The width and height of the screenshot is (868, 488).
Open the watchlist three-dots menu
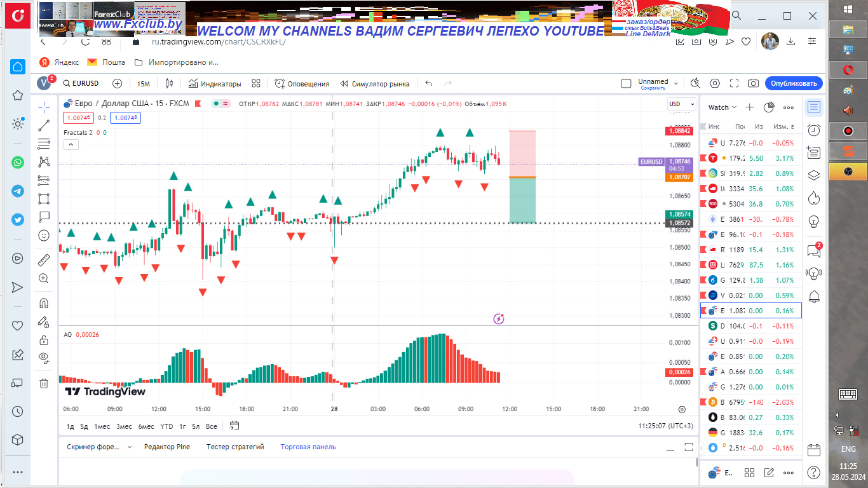tap(789, 107)
